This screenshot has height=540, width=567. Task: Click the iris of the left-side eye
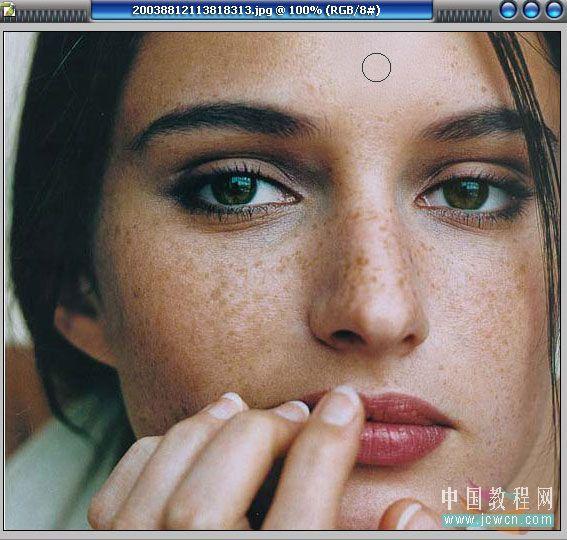pyautogui.click(x=234, y=190)
